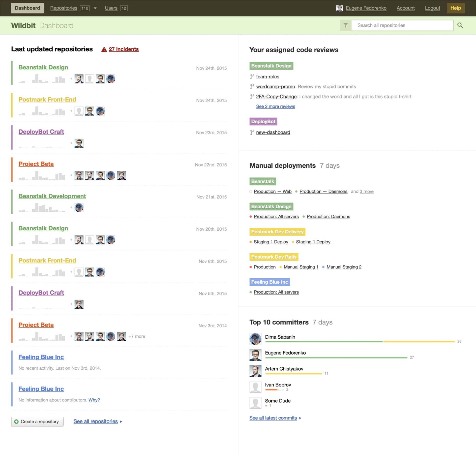Click the Help button
Viewport: 476px width, 454px height.
click(456, 8)
